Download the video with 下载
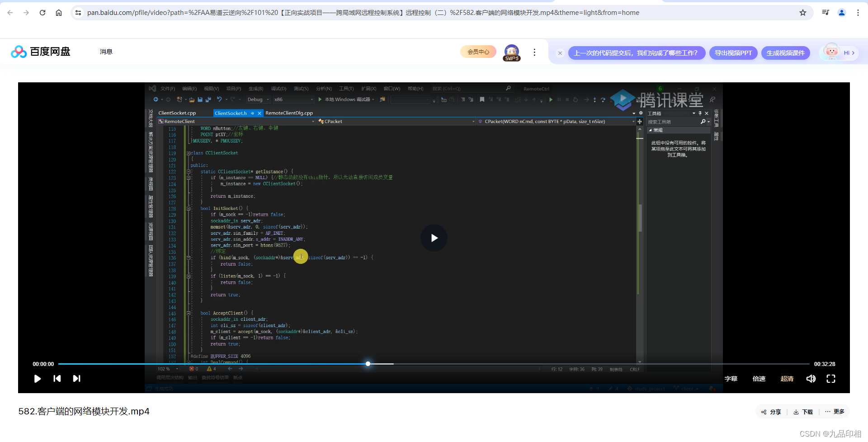This screenshot has height=442, width=868. [x=803, y=412]
